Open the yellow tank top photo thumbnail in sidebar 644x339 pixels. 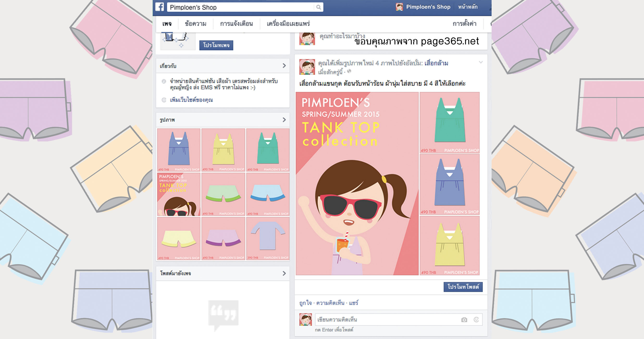pos(223,150)
